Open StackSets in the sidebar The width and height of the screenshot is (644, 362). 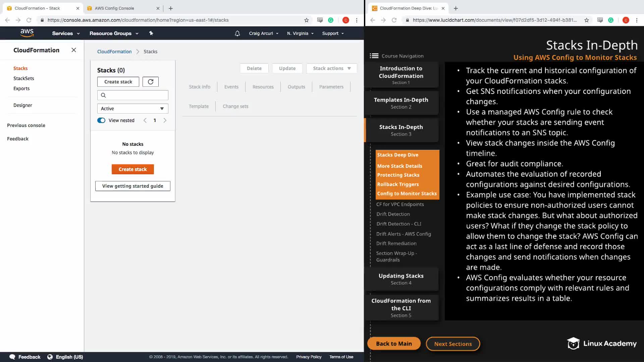[x=23, y=78]
